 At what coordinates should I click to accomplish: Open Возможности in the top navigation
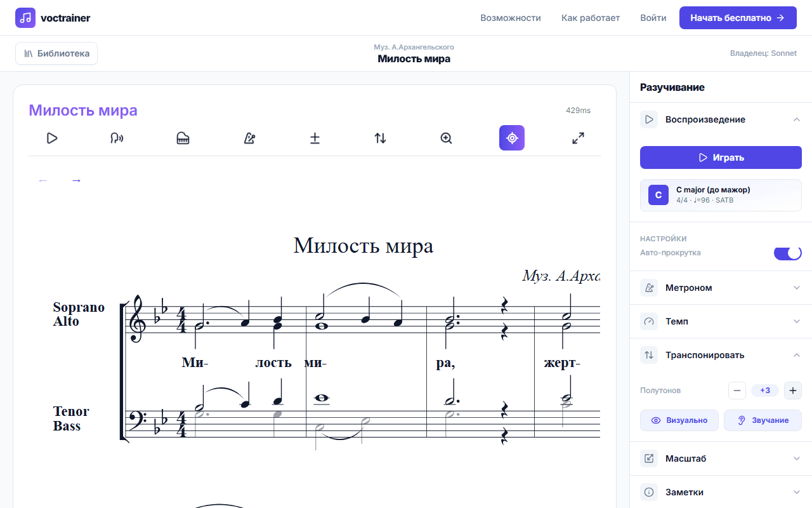[x=511, y=18]
